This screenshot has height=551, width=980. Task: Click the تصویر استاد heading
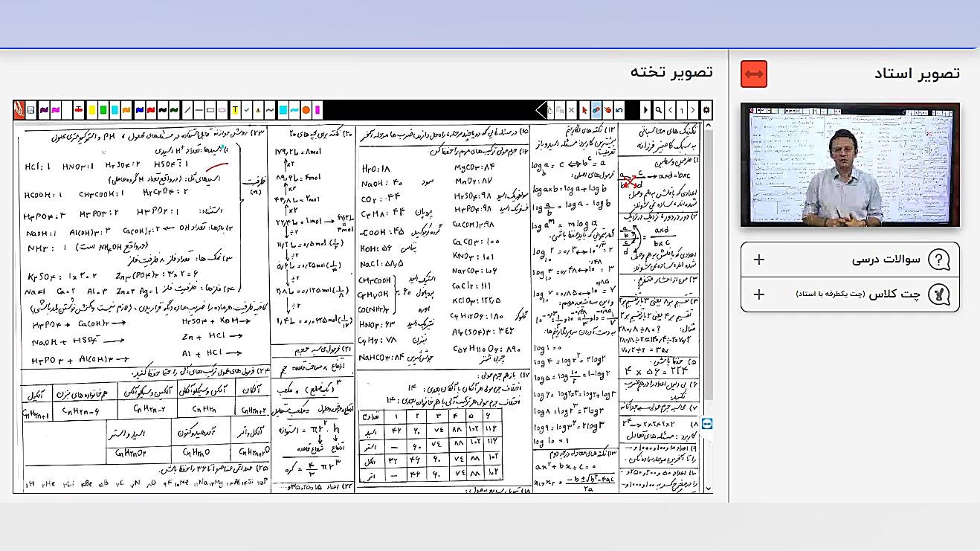pos(918,73)
